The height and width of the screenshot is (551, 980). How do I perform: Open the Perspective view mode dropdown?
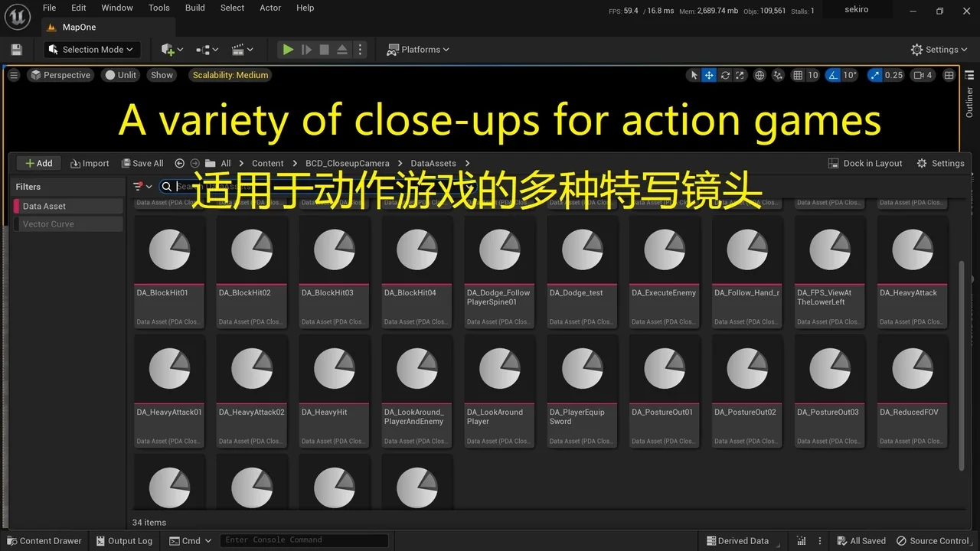click(x=60, y=75)
